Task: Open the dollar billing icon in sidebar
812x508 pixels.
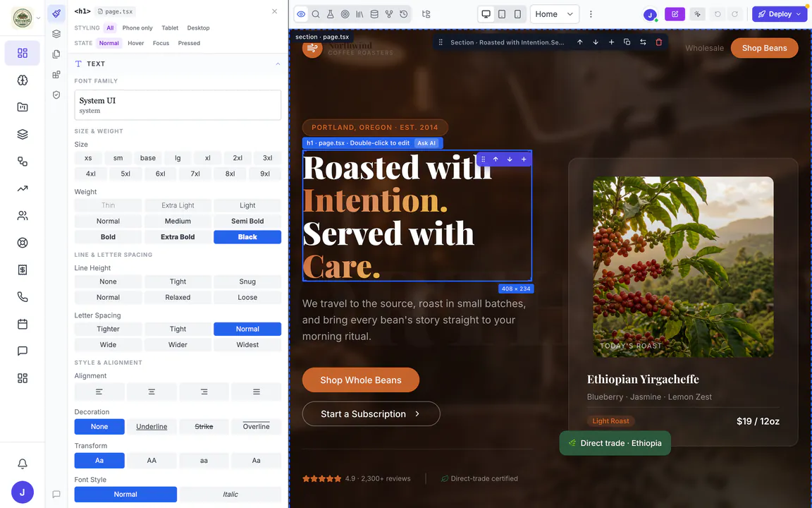Action: (23, 270)
